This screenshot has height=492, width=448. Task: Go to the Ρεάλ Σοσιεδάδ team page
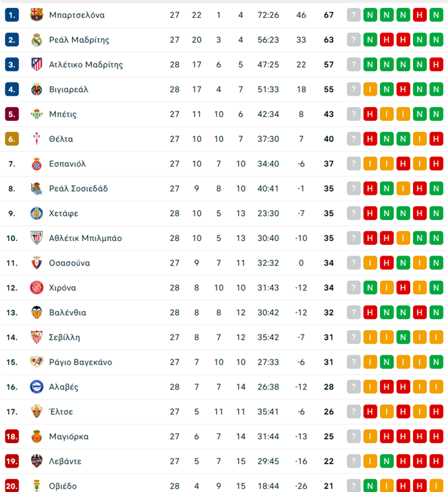[x=79, y=189]
